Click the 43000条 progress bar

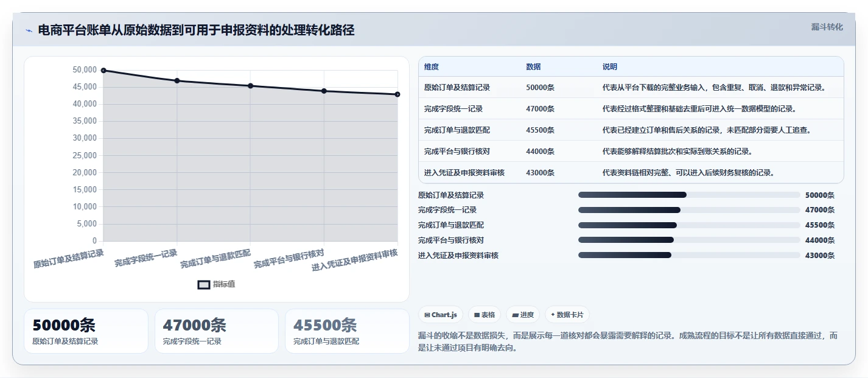point(689,255)
